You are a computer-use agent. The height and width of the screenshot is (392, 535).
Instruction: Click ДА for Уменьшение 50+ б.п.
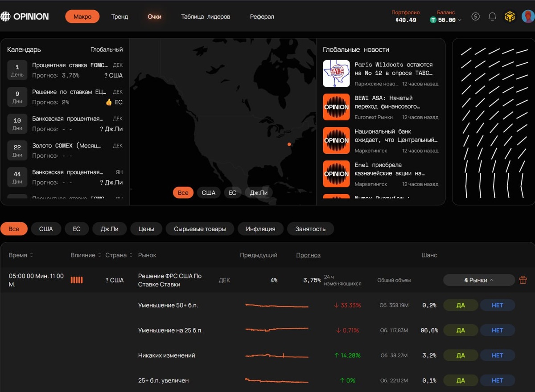(461, 305)
